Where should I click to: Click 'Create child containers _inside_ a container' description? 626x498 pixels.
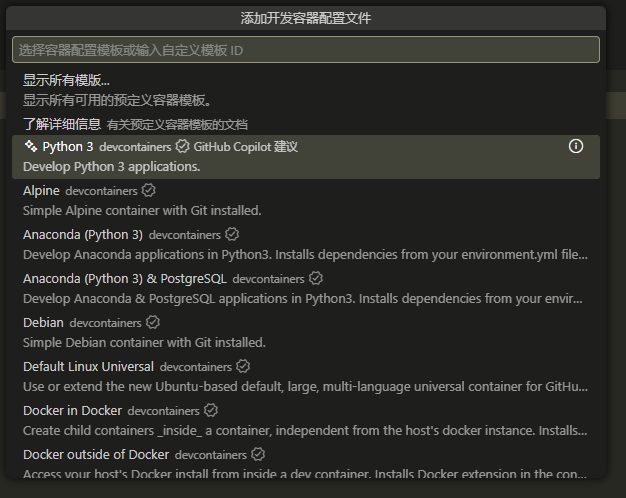click(x=305, y=430)
